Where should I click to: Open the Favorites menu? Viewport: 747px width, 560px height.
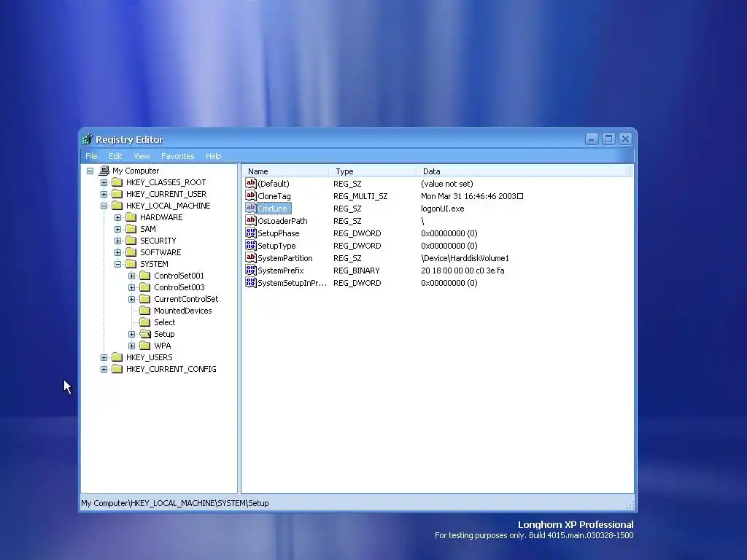178,156
